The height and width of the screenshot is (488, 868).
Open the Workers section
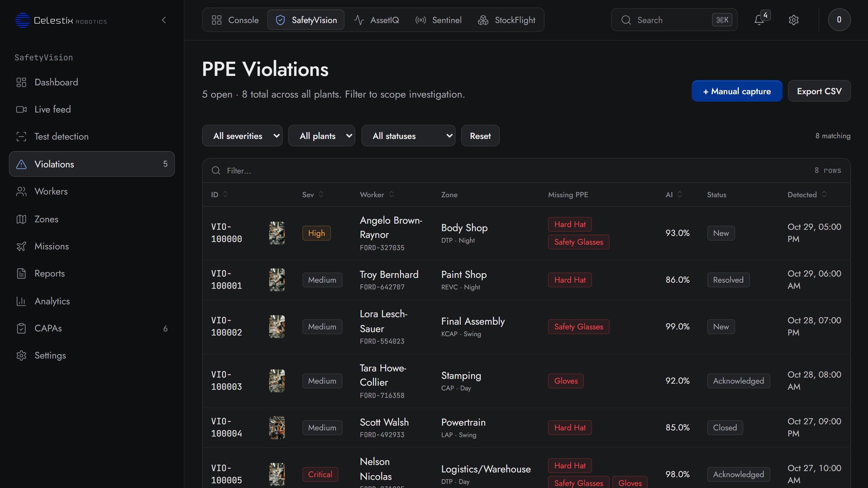(x=92, y=191)
